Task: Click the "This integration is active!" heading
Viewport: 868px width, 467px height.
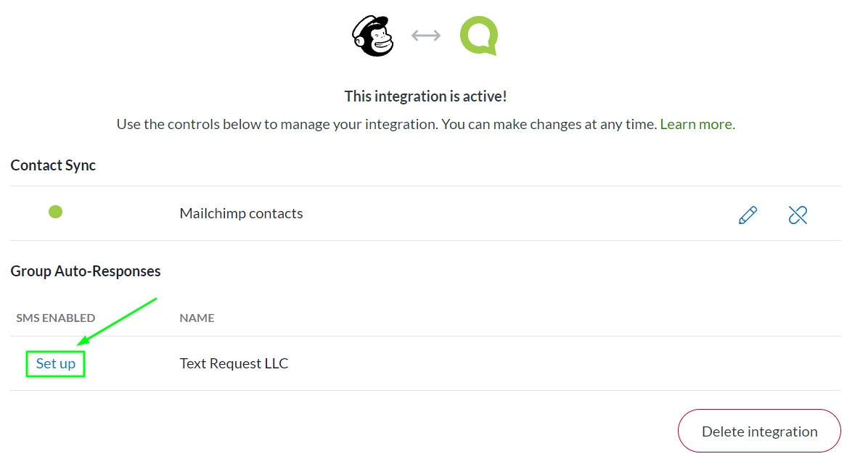Action: (x=426, y=96)
